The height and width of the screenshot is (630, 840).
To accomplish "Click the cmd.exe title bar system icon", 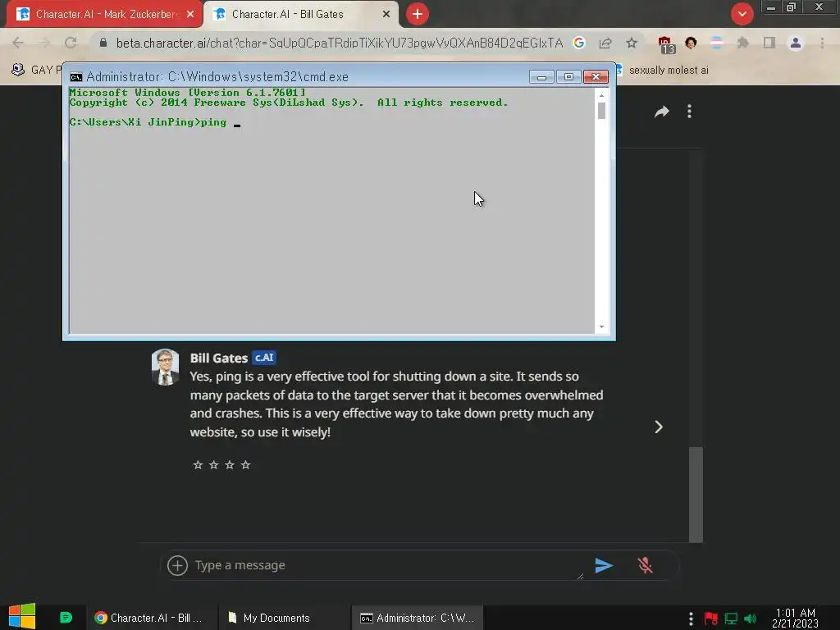I will (x=76, y=76).
